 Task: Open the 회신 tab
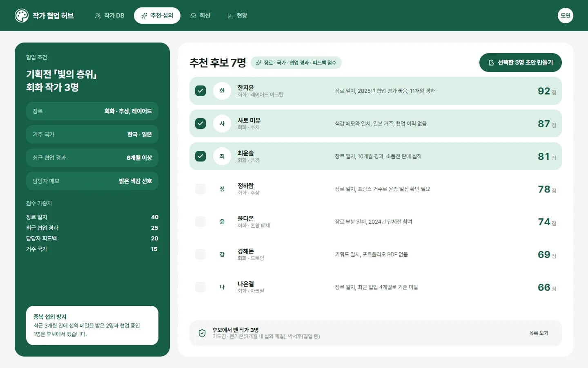click(x=200, y=16)
